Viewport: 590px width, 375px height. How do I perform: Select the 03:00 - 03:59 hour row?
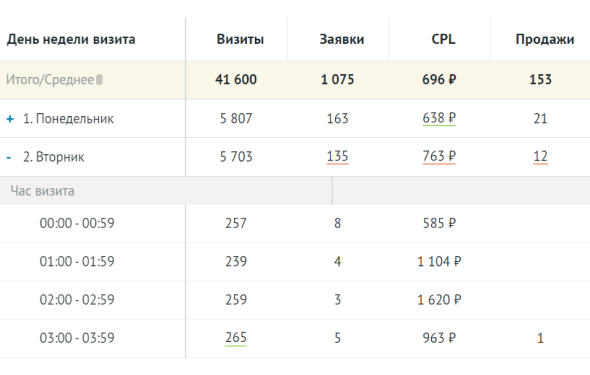click(x=295, y=339)
